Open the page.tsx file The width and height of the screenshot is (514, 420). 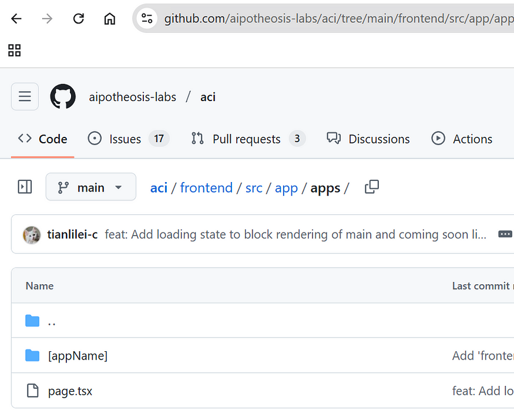coord(70,391)
